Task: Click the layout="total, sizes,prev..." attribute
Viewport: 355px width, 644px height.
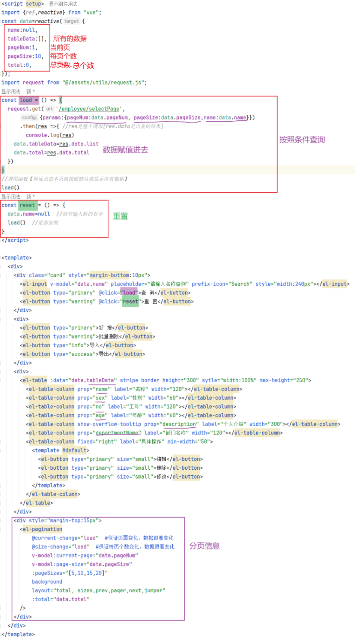Action: [x=99, y=590]
